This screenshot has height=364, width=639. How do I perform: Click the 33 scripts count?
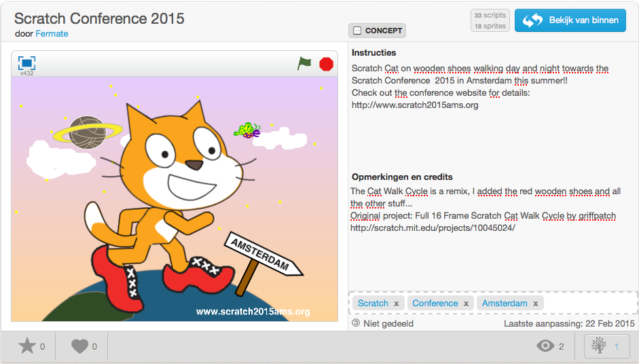tap(490, 15)
